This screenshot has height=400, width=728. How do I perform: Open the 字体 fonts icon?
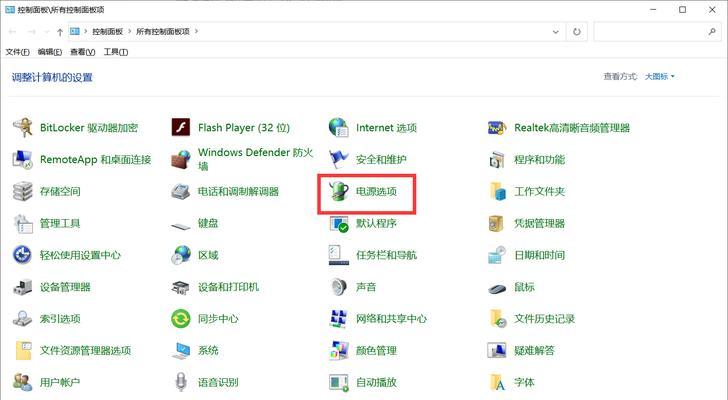tap(497, 382)
